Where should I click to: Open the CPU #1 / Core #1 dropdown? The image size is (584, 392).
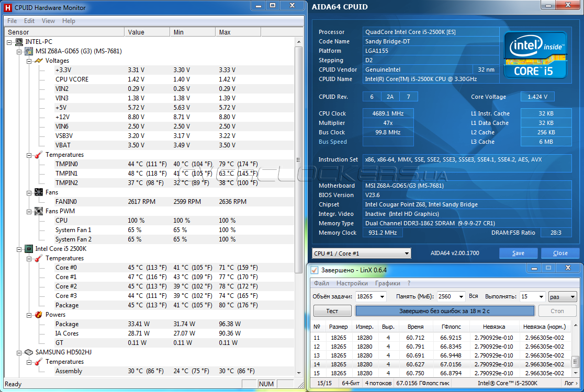(407, 253)
